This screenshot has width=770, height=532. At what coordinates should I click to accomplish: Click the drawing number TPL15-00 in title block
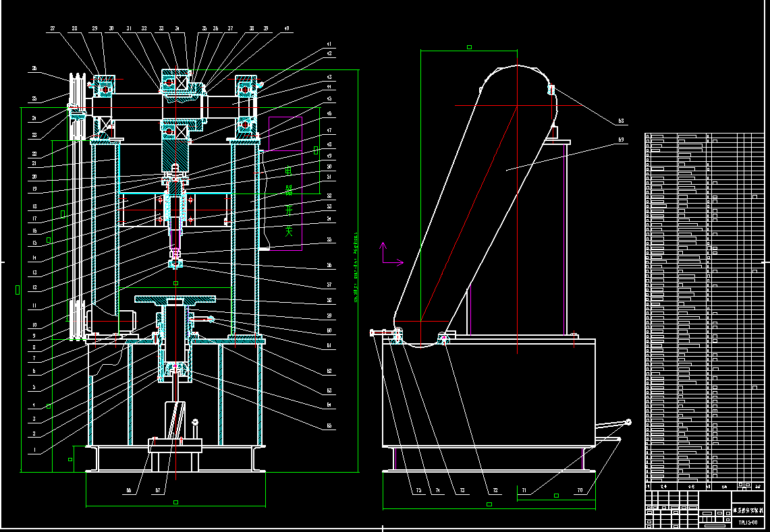[x=748, y=523]
